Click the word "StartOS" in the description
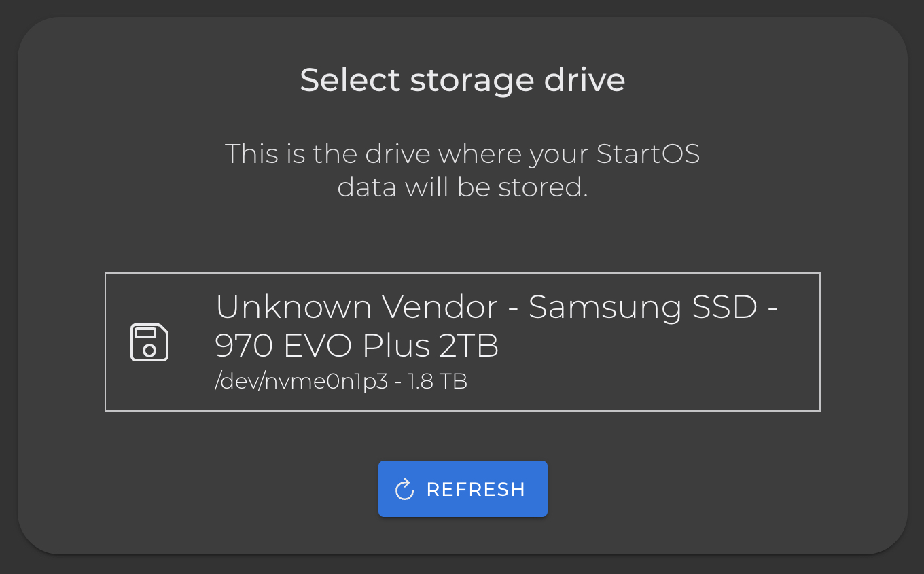Viewport: 924px width, 574px height. pyautogui.click(x=648, y=154)
